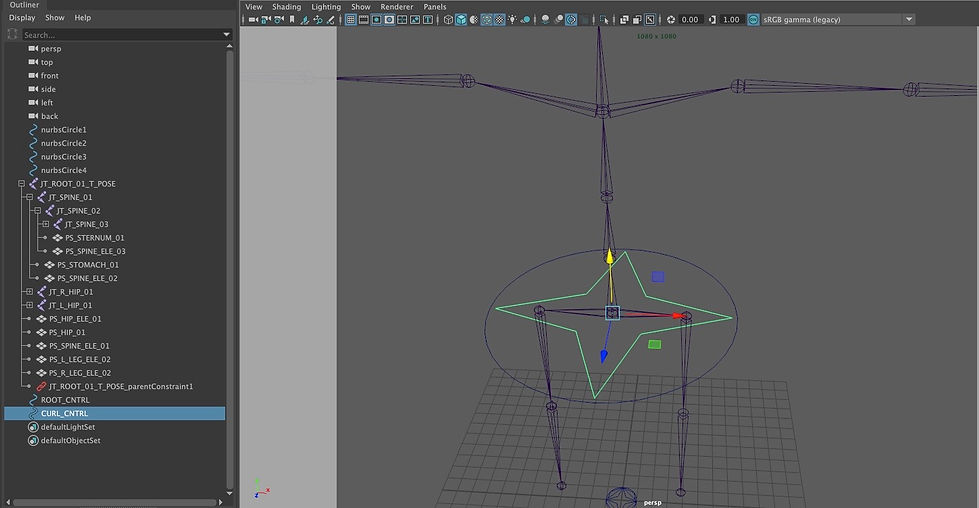The image size is (979, 508).
Task: Click the Grease Pencil tool icon
Action: pos(330,19)
